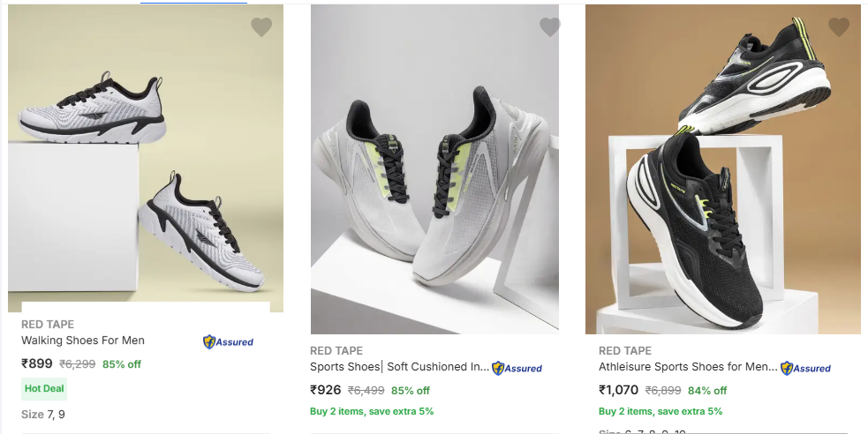868x434 pixels.
Task: Click the ₹926 price of Sports Shoes
Action: (x=326, y=390)
